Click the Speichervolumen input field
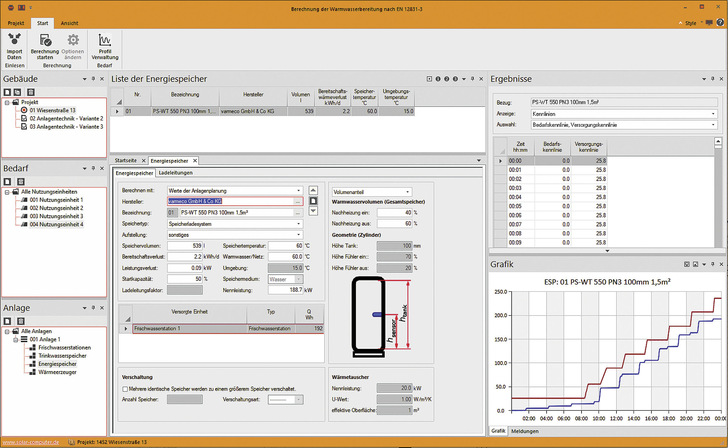The height and width of the screenshot is (448, 728). click(186, 245)
